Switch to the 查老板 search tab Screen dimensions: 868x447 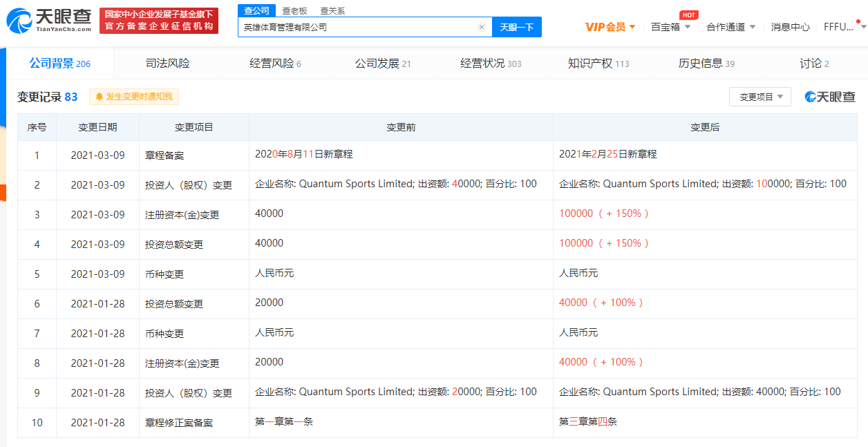click(294, 10)
